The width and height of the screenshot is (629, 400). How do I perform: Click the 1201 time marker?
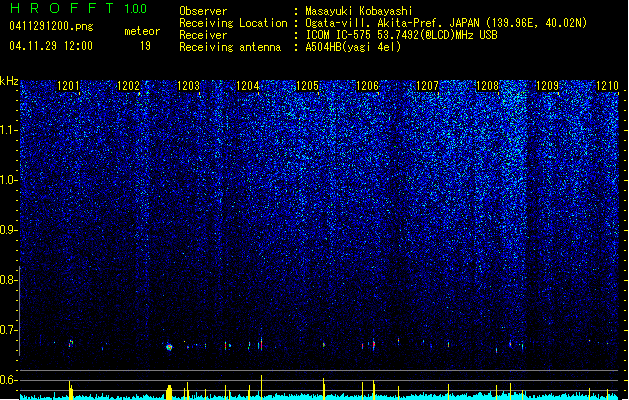pos(69,86)
